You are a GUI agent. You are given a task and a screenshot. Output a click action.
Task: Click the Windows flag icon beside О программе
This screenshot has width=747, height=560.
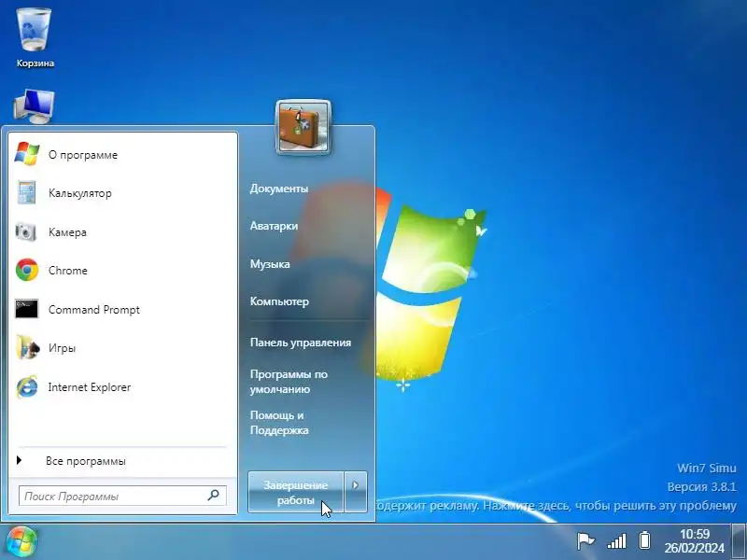(27, 154)
